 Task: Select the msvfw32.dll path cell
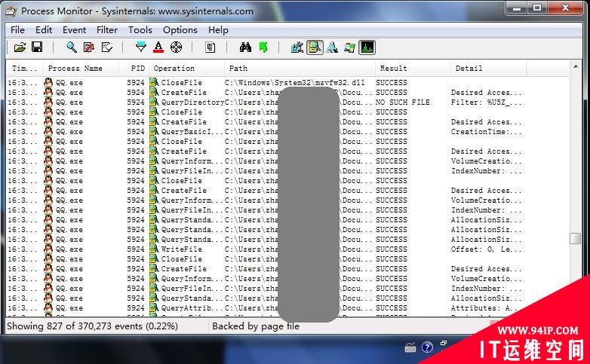[295, 83]
